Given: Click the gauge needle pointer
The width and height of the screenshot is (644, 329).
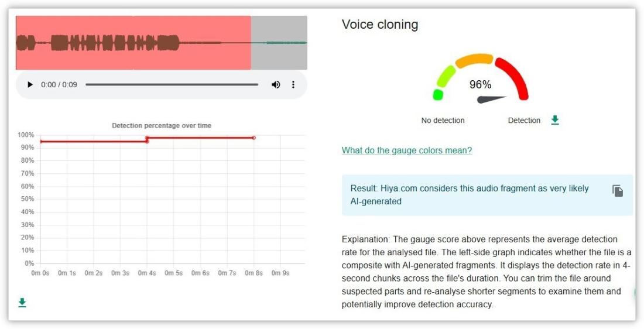Looking at the screenshot, I should pyautogui.click(x=491, y=99).
